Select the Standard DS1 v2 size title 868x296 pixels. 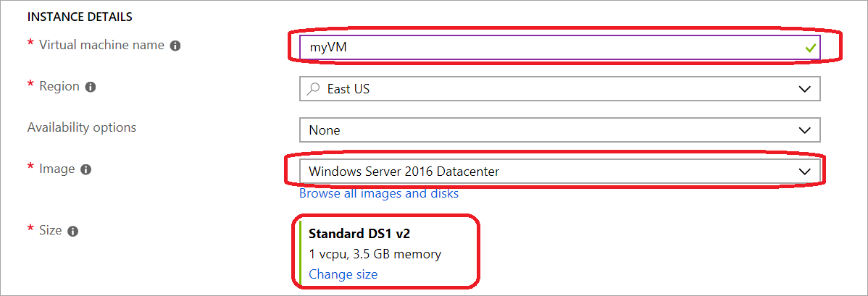359,234
